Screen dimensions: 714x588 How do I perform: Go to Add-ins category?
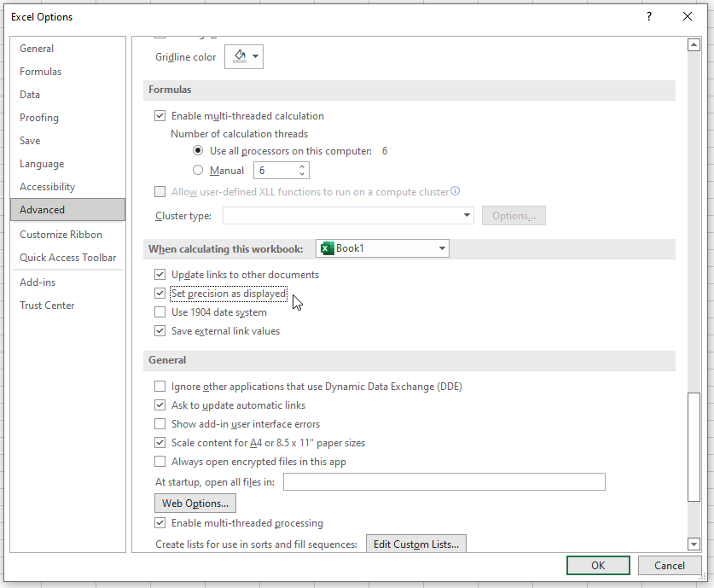coord(68,282)
